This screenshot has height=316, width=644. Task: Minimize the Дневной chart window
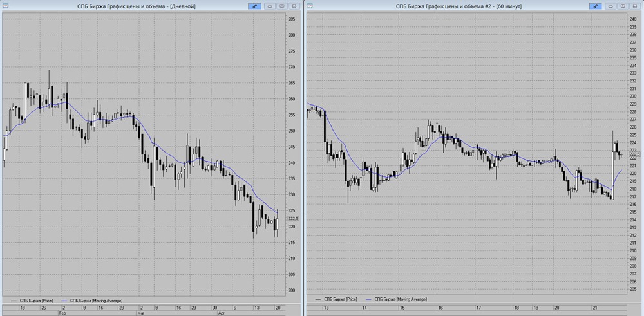[x=270, y=6]
